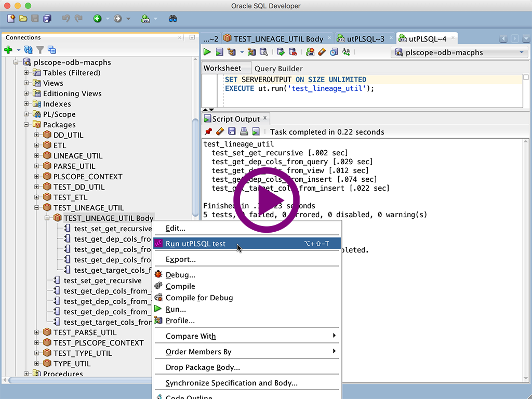The width and height of the screenshot is (532, 399).
Task: Create a new connection with the green plus icon
Action: tap(9, 49)
